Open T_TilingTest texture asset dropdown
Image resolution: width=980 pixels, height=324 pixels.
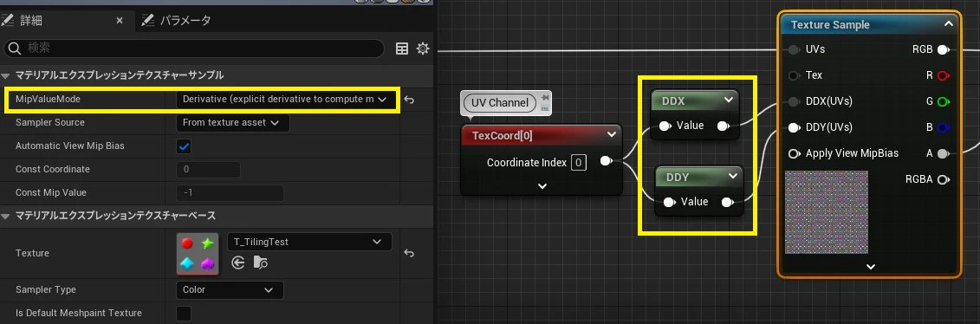coord(309,242)
